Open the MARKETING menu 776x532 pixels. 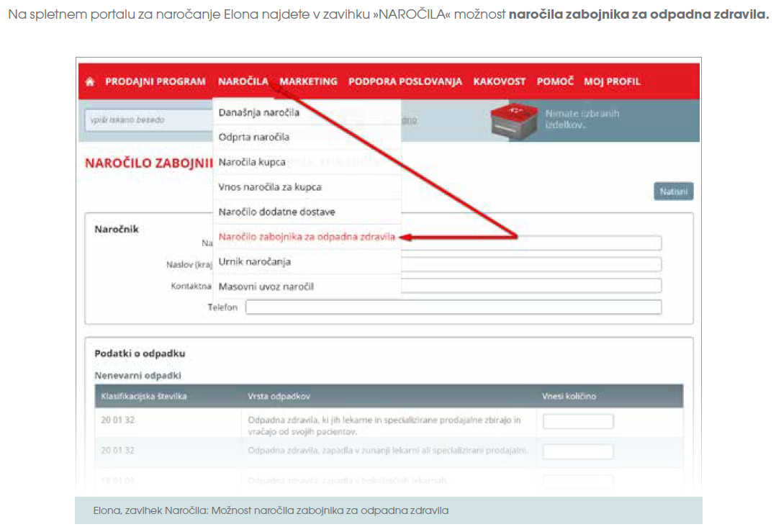tap(308, 81)
